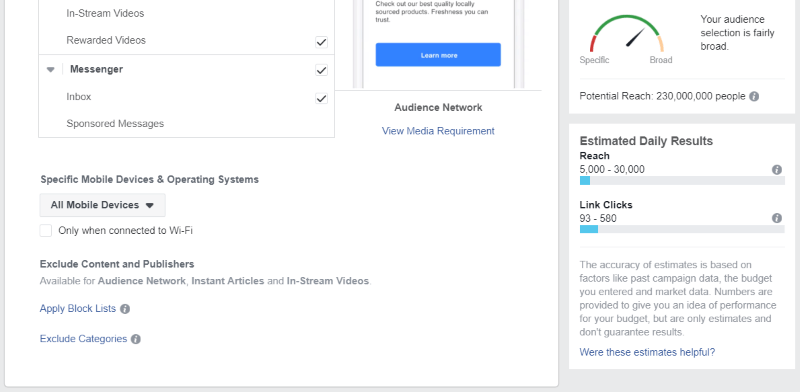Open the Apply Block Lists link
Viewport: 800px width, 392px height.
(x=78, y=309)
